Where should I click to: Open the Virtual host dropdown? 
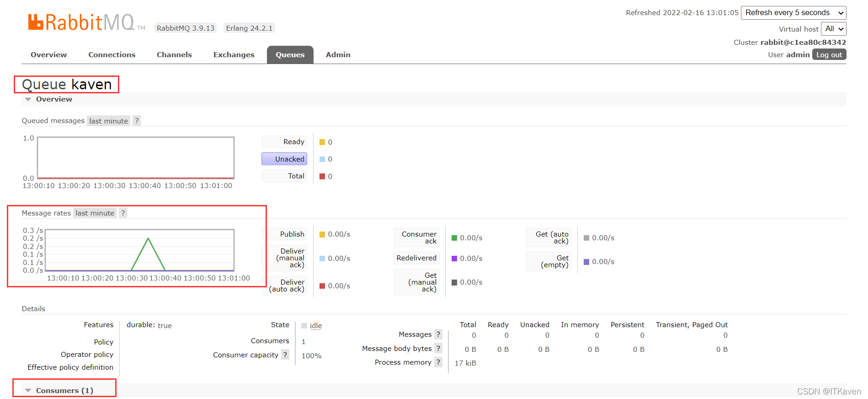(x=834, y=29)
